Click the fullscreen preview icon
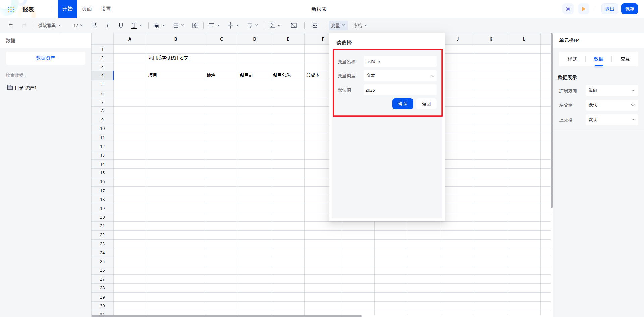This screenshot has height=317, width=644. 568,9
